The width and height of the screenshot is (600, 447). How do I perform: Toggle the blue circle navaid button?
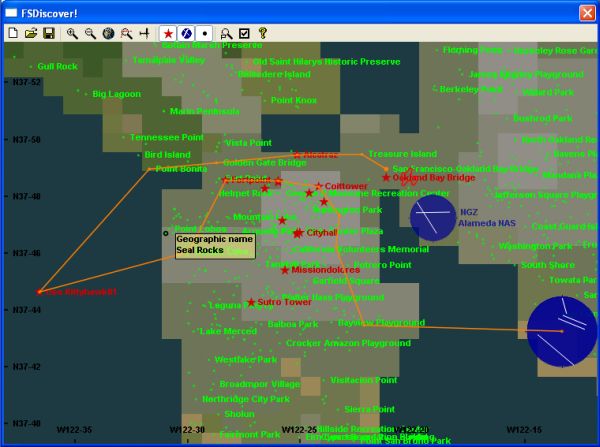click(x=186, y=33)
